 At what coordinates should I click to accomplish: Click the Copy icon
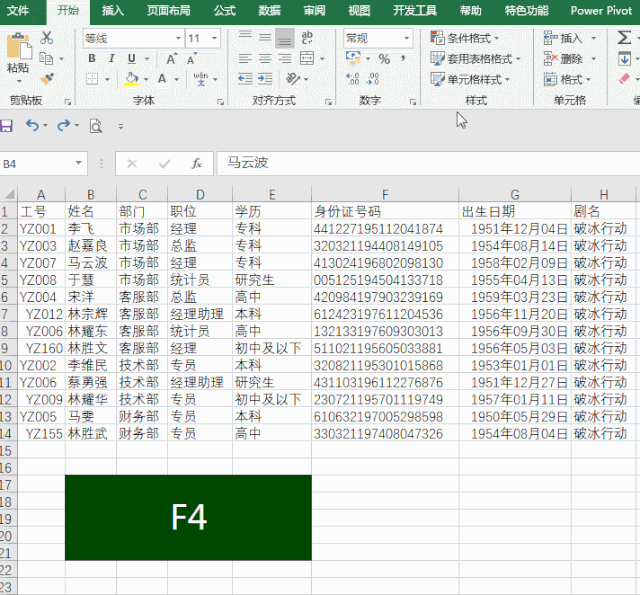(46, 59)
